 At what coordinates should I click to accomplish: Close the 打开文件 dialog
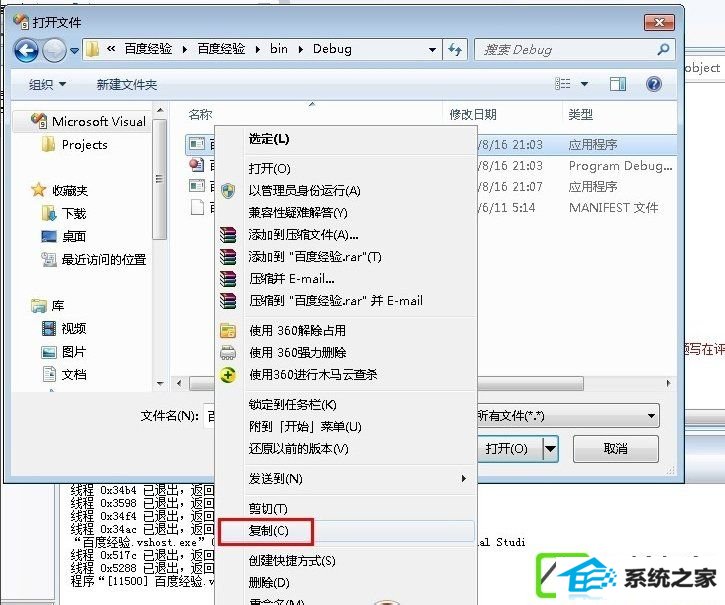(659, 22)
